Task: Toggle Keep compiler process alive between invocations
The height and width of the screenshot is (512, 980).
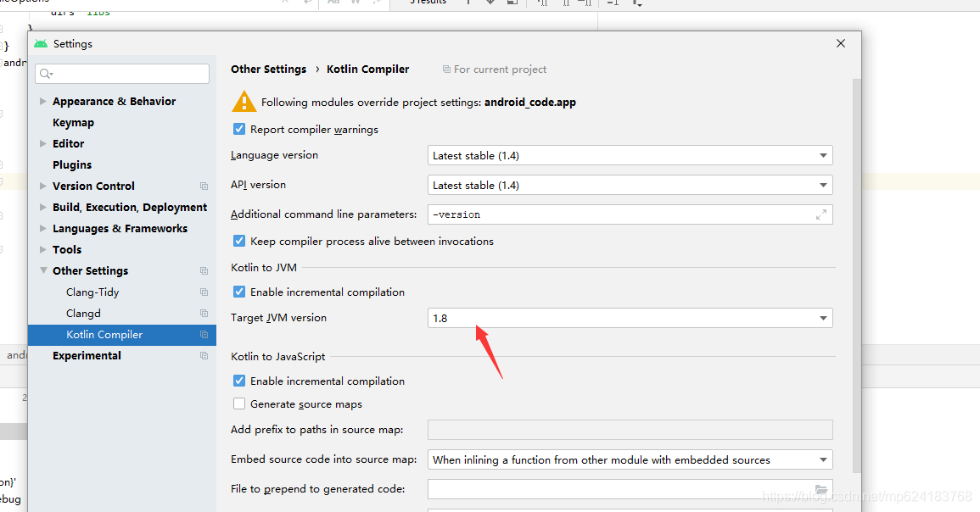Action: click(238, 241)
